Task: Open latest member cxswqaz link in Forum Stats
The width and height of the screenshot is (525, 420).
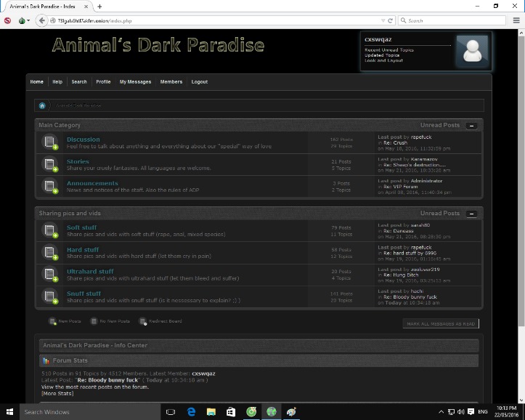Action: [203, 373]
